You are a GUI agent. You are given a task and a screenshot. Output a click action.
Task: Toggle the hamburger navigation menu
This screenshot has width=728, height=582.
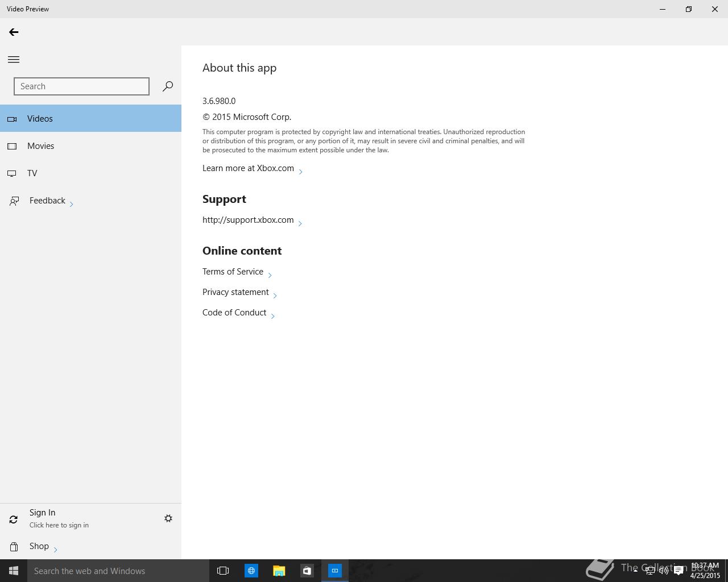click(x=14, y=60)
